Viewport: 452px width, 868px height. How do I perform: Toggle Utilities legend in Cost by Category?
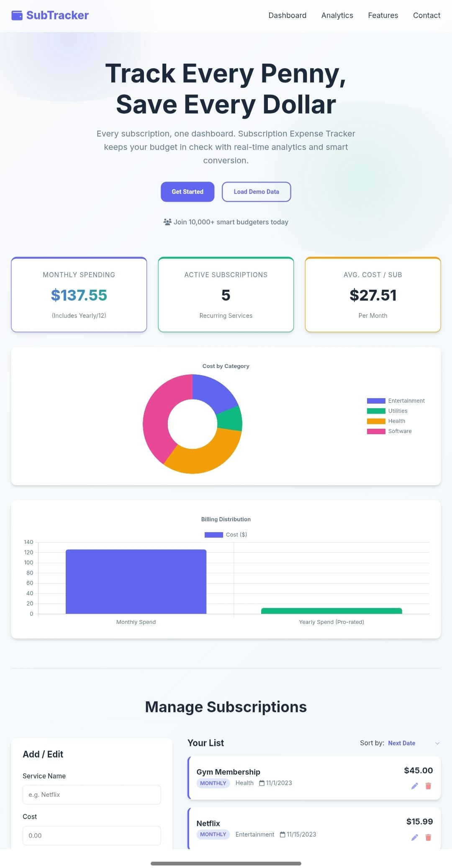click(387, 411)
